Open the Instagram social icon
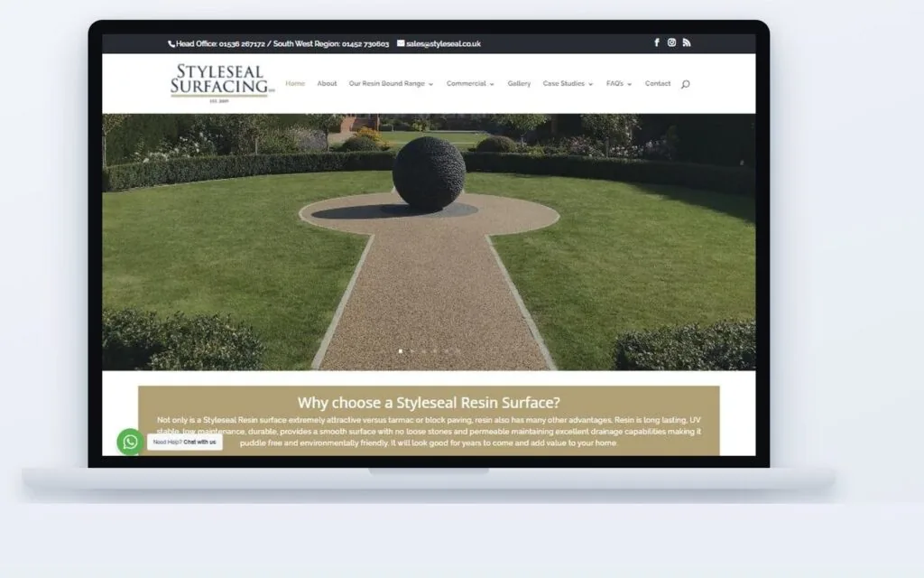The height and width of the screenshot is (578, 924). [x=671, y=42]
